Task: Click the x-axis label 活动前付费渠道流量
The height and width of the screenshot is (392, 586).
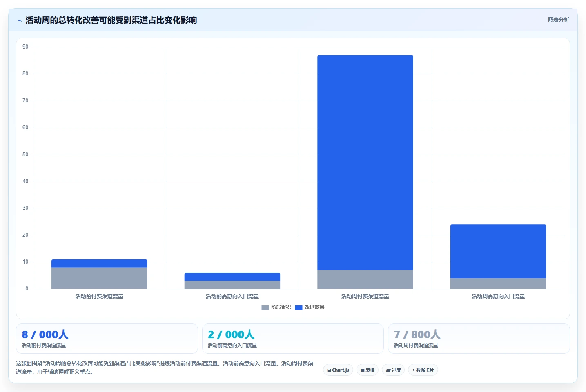Action: tap(99, 296)
